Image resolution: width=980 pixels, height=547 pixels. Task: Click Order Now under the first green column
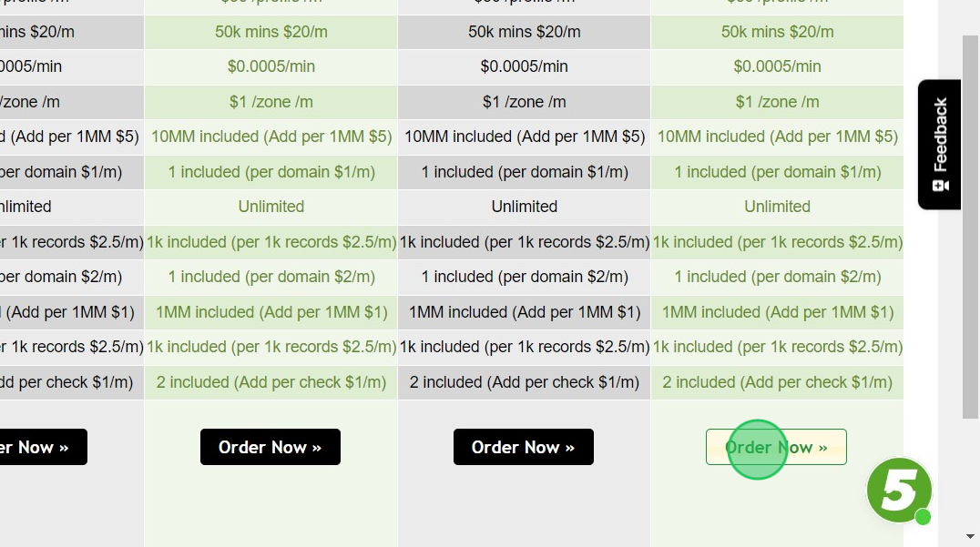[270, 447]
